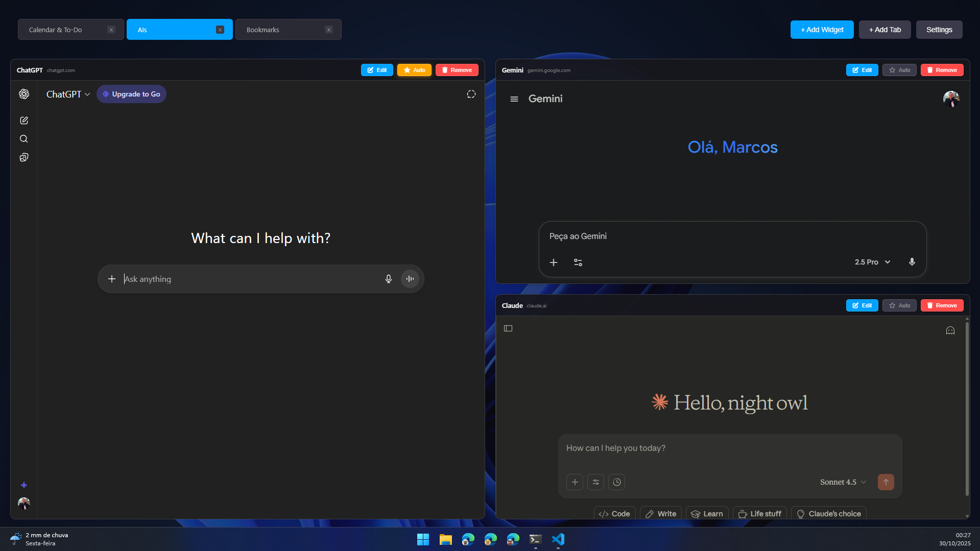Start dictation with ChatGPT microphone
The image size is (980, 551).
[389, 279]
